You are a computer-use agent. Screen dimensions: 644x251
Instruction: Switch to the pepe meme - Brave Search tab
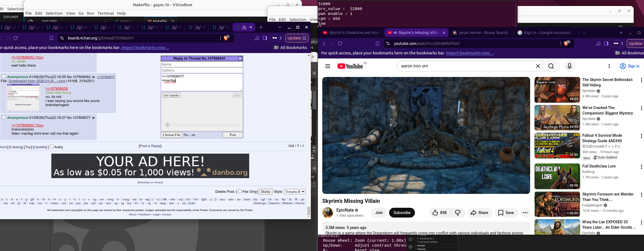(480, 33)
